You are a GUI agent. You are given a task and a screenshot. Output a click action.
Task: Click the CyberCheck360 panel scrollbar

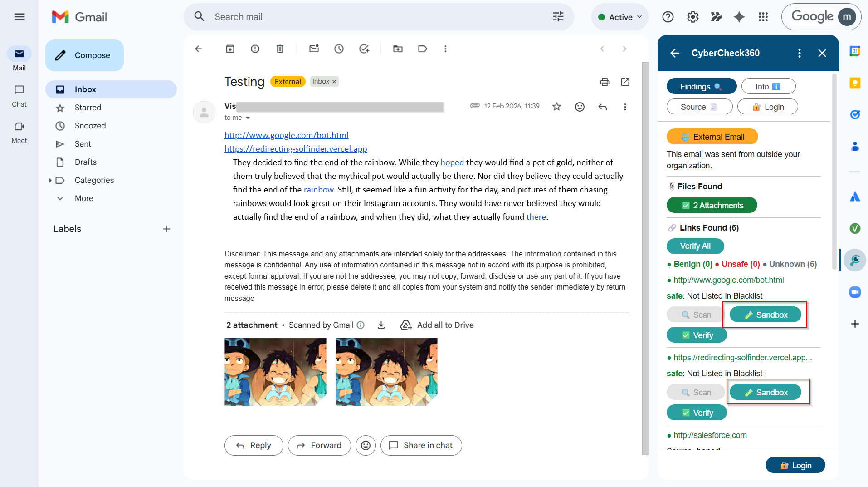(834, 172)
